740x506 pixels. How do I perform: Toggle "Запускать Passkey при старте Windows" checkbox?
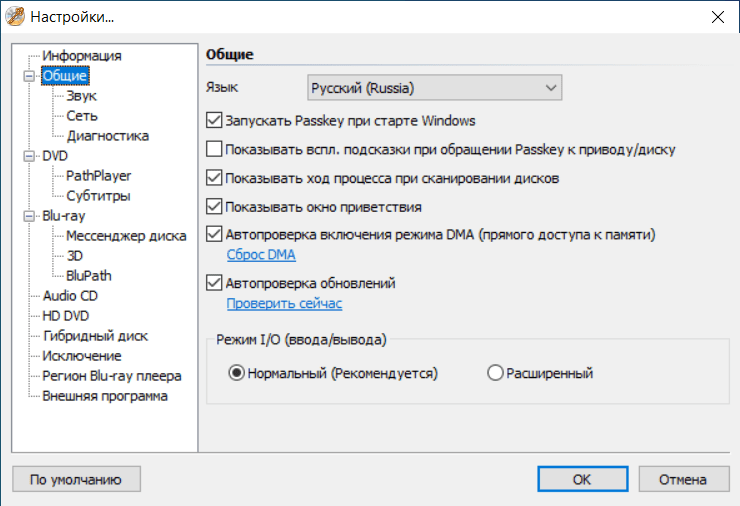tap(213, 121)
